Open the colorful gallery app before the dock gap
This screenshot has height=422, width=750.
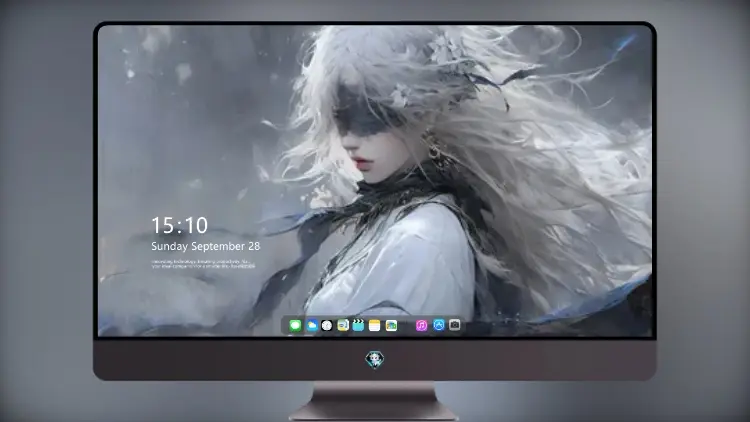click(x=391, y=325)
